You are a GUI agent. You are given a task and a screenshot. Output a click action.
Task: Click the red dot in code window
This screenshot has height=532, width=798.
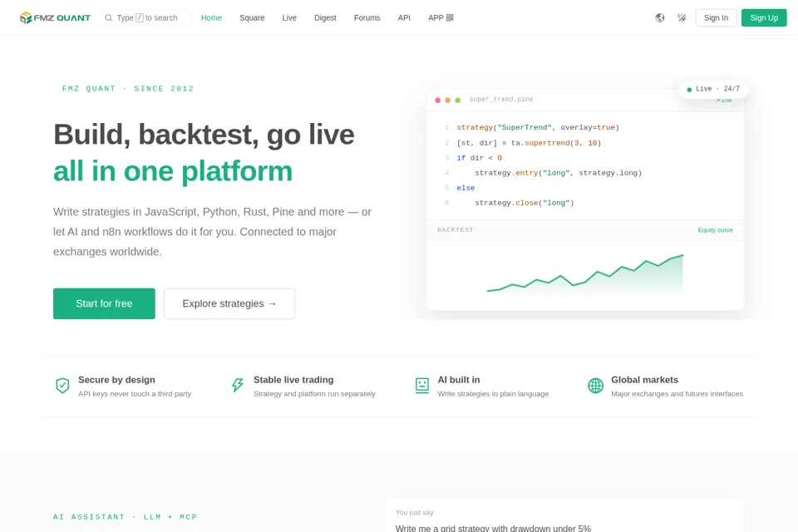coord(438,101)
